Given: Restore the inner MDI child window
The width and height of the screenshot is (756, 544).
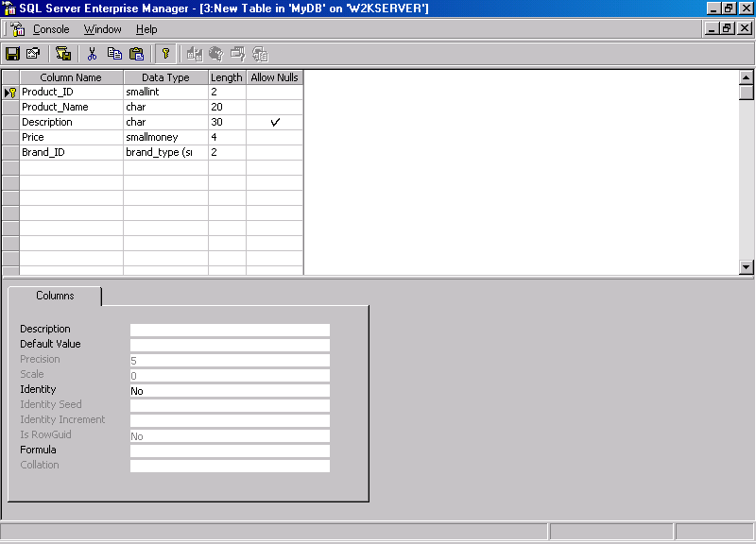Looking at the screenshot, I should [727, 28].
